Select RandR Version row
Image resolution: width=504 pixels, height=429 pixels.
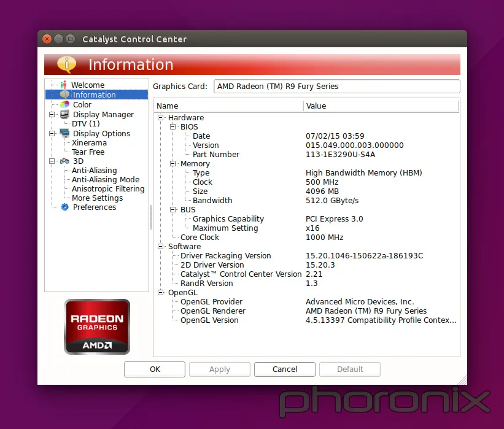[x=307, y=283]
